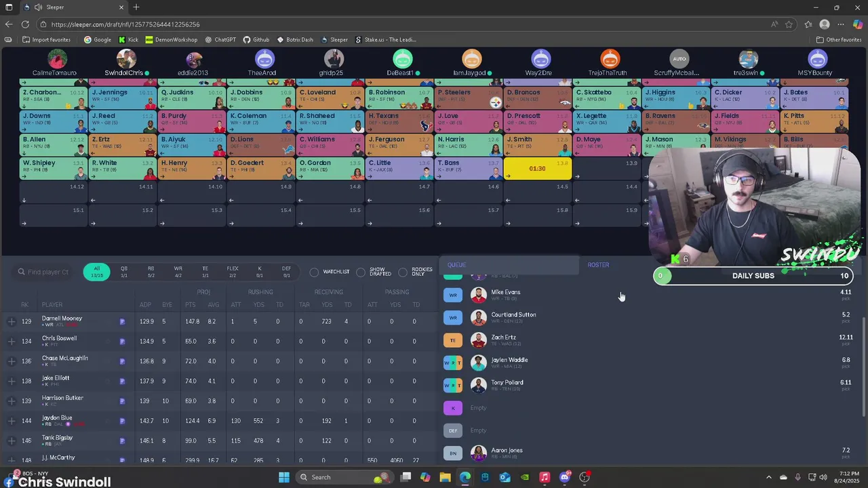Show hidden system tray icons chevron
The image size is (868, 488).
[x=769, y=477]
